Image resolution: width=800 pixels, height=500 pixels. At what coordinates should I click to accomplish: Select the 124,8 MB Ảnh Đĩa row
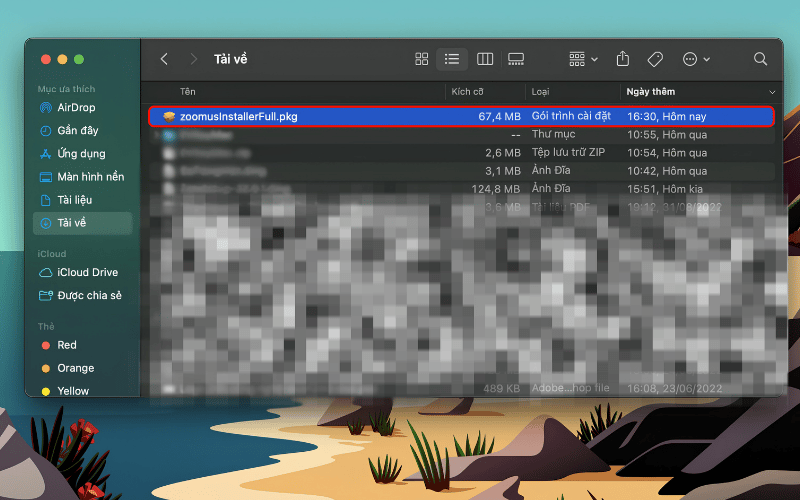[461, 189]
